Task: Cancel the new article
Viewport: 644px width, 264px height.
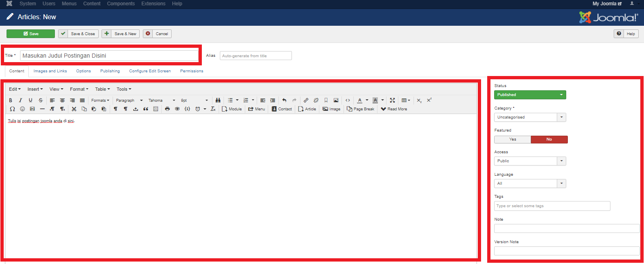Action: 157,34
